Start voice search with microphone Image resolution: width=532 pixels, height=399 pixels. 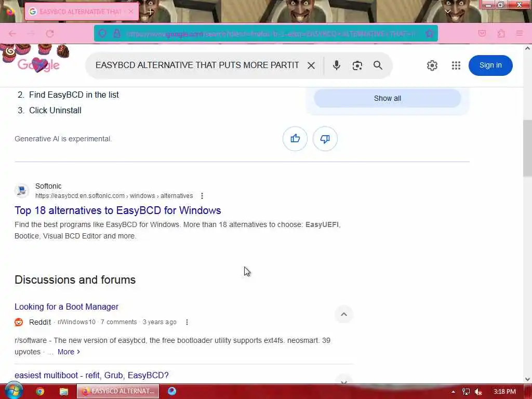[x=336, y=65]
